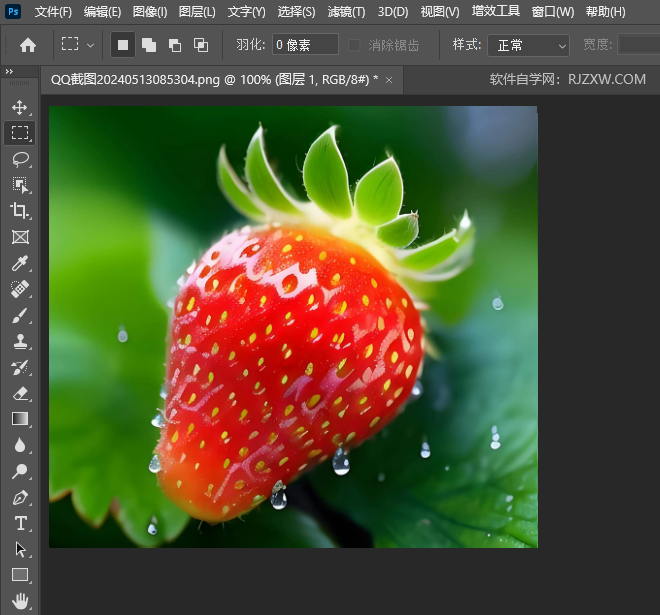Activate the Clone Stamp tool
The width and height of the screenshot is (660, 615).
pyautogui.click(x=20, y=341)
